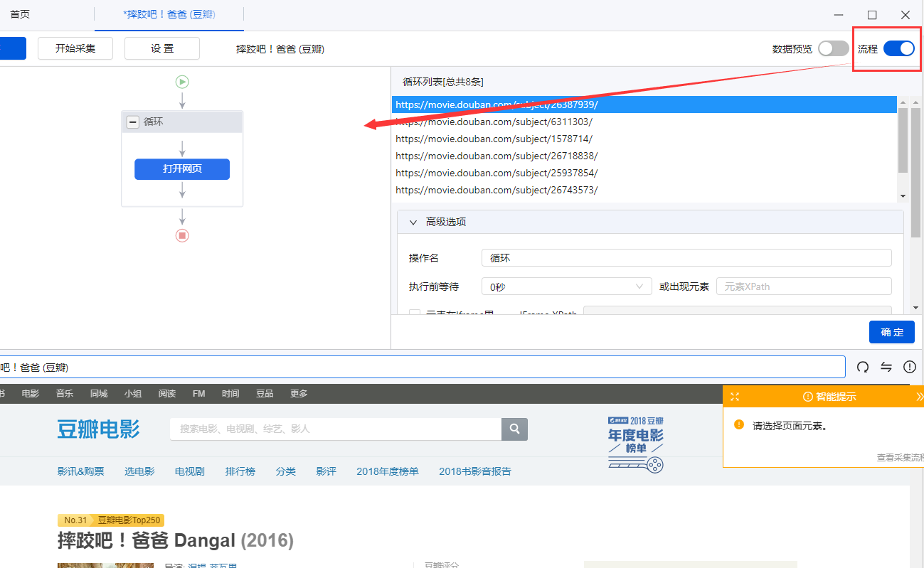Screen dimensions: 924x568
Task: Confirm with the 确定 button
Action: coord(892,332)
